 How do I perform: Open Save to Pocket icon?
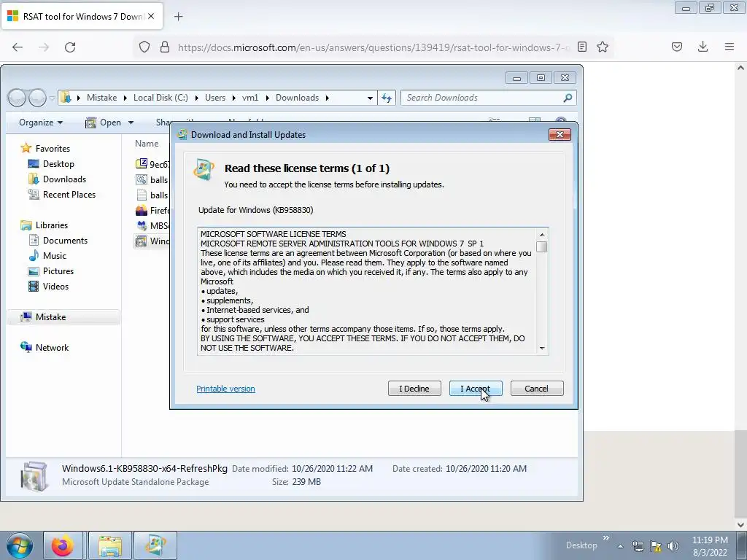(677, 47)
